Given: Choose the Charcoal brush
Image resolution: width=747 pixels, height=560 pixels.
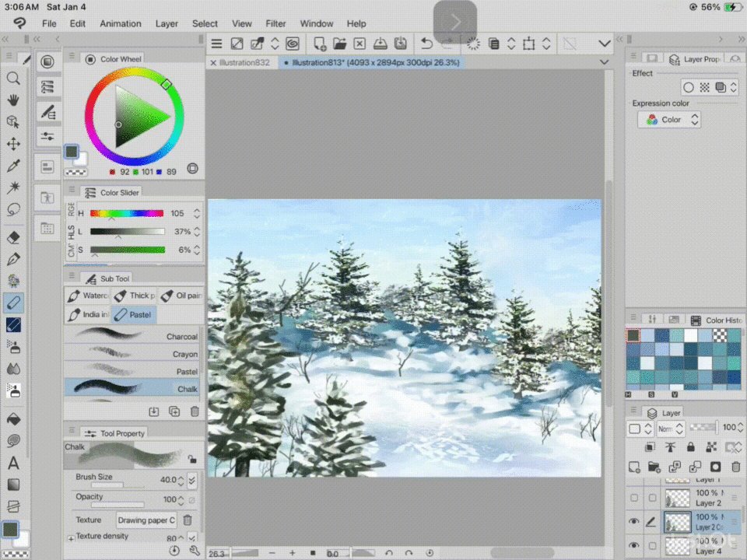Looking at the screenshot, I should point(132,336).
